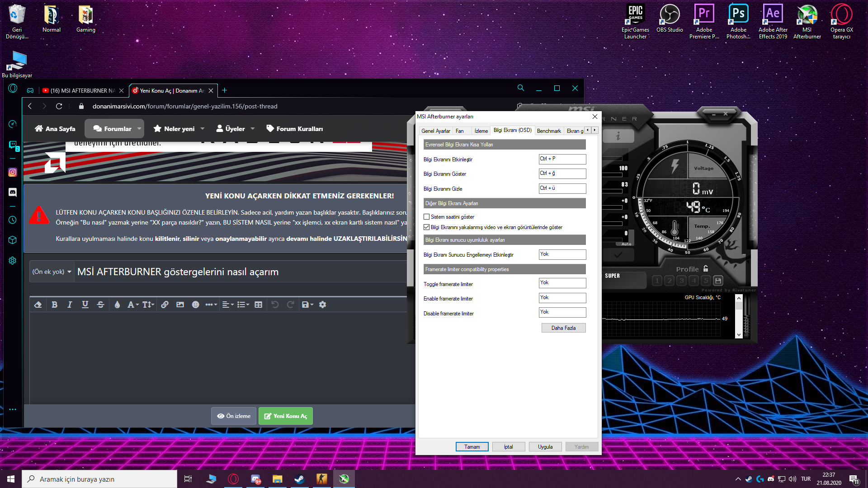This screenshot has height=488, width=868.
Task: Click the eraser remove-formatting icon in editor
Action: [x=38, y=305]
